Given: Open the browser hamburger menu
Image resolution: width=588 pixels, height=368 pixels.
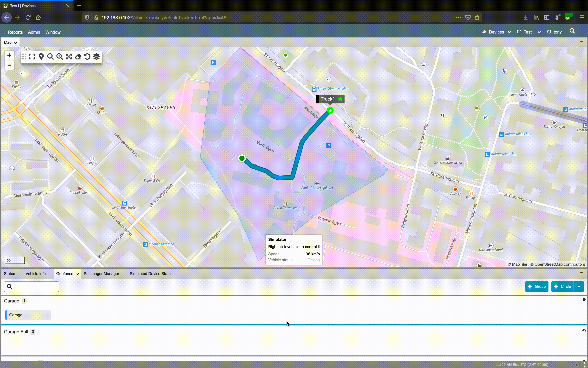Looking at the screenshot, I should click(582, 18).
